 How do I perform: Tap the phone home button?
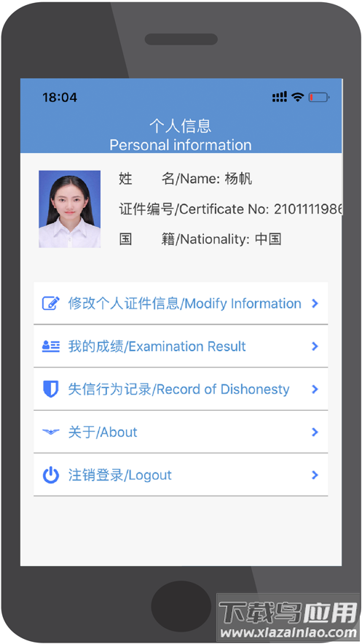click(x=181, y=606)
